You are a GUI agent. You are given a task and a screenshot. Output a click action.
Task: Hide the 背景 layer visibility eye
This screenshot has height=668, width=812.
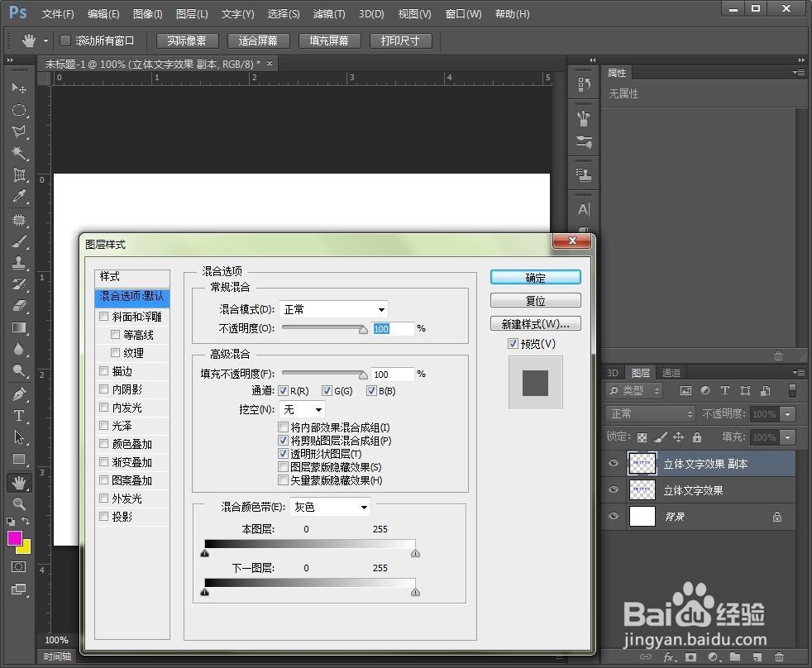point(613,517)
